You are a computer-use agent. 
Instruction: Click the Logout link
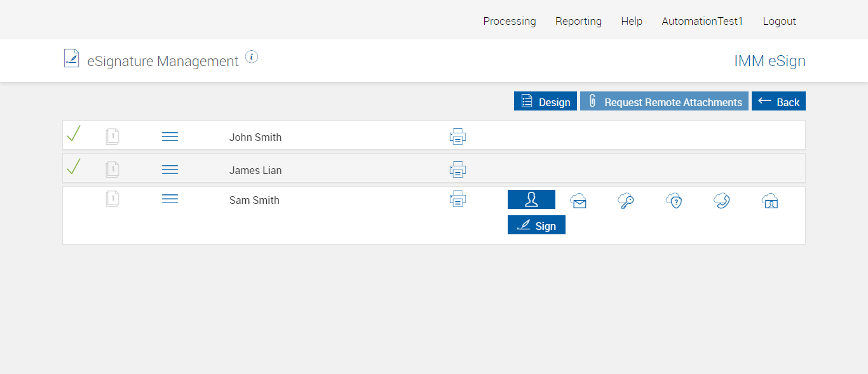(779, 21)
